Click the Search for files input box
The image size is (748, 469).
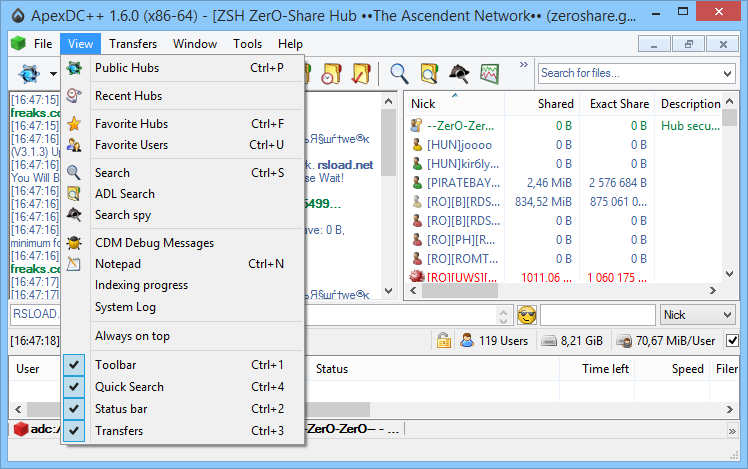630,73
